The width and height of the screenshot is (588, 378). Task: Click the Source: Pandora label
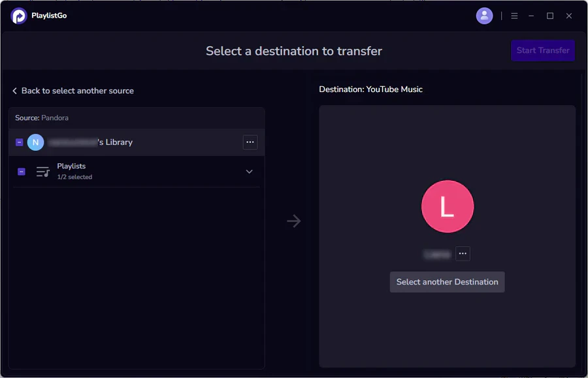pos(42,118)
